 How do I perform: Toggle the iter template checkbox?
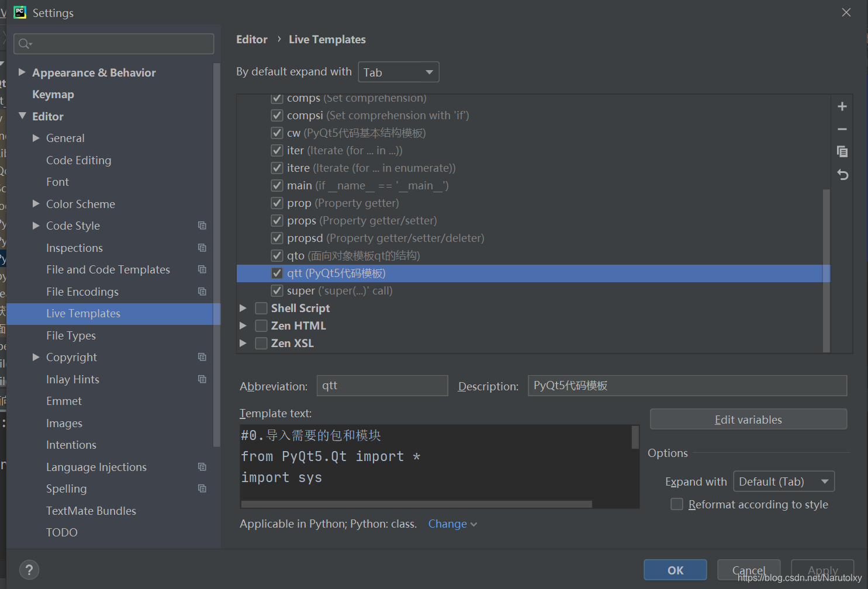277,150
